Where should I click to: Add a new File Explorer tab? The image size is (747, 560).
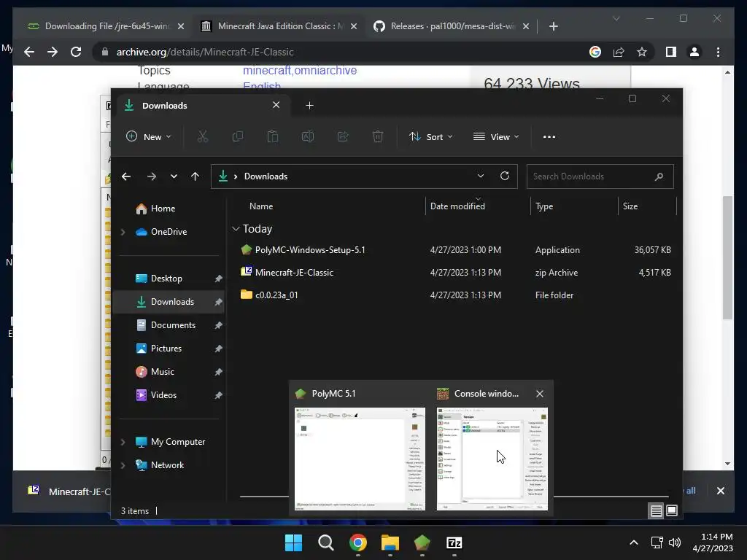coord(309,105)
